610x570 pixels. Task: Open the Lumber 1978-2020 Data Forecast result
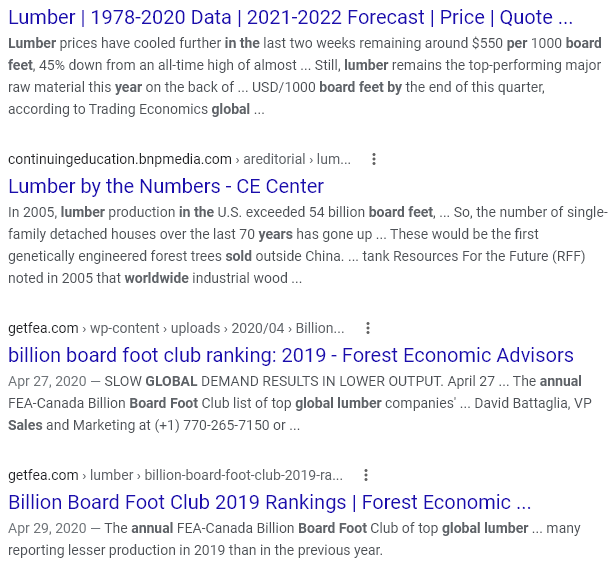(290, 18)
